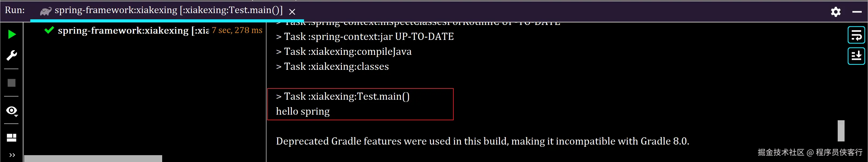Click the green success checkmark icon
The image size is (868, 162).
click(49, 30)
